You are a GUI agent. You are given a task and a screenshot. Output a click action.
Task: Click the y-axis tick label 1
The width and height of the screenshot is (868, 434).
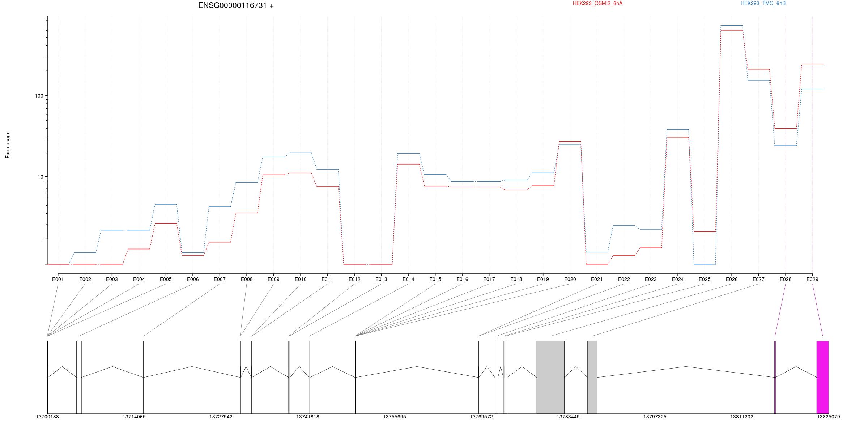[42, 239]
